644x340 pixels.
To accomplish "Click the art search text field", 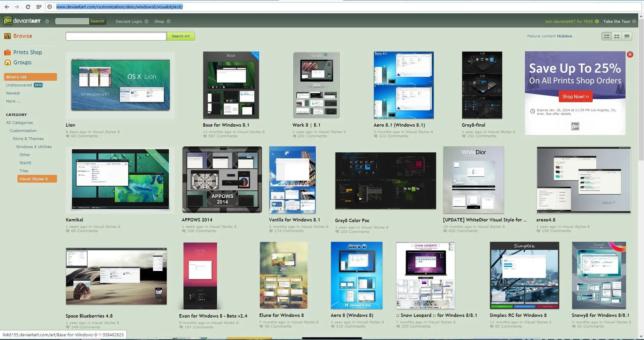I will pyautogui.click(x=116, y=36).
